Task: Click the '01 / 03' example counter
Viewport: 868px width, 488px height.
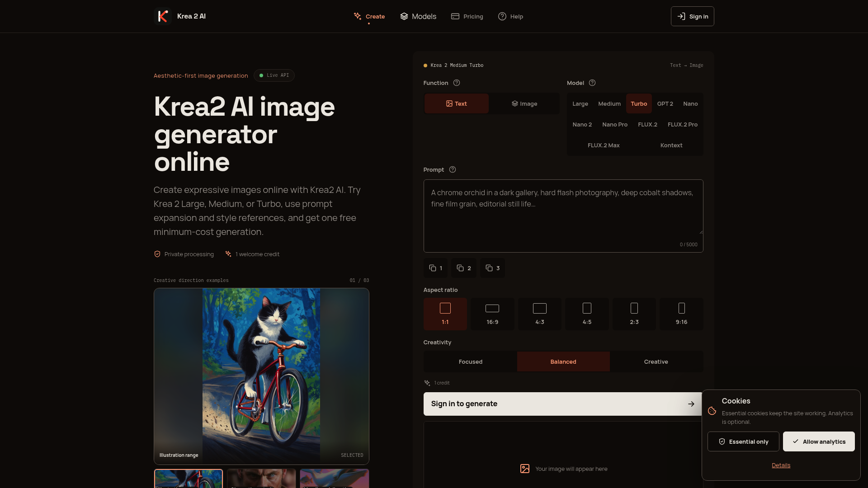Action: [x=359, y=280]
